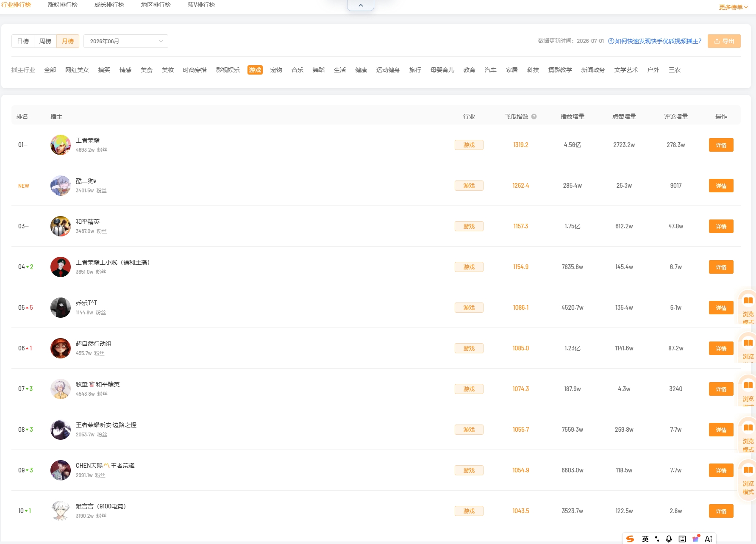756x544 pixels.
Task: Filter by 时尚穿搭 industry
Action: [195, 70]
